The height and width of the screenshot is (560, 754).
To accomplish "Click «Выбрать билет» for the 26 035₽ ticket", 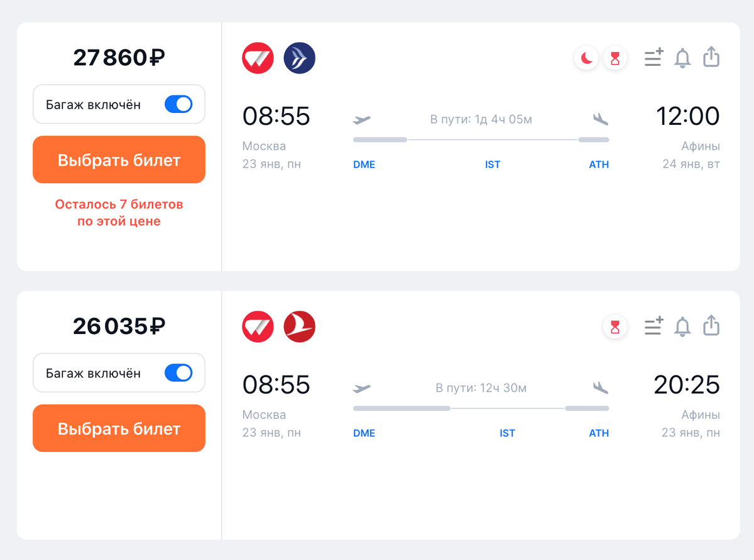I will tap(119, 429).
